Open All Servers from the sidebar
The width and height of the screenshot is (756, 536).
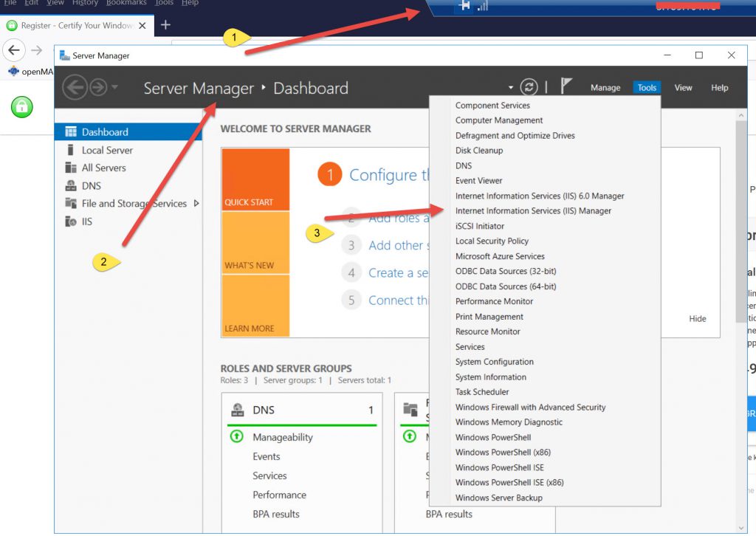point(103,168)
